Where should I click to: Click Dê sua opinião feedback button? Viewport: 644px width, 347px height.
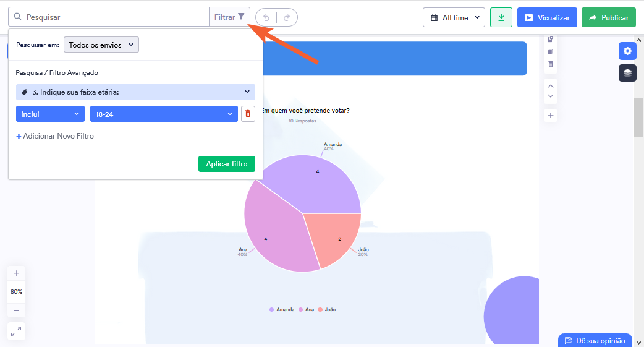tap(595, 340)
